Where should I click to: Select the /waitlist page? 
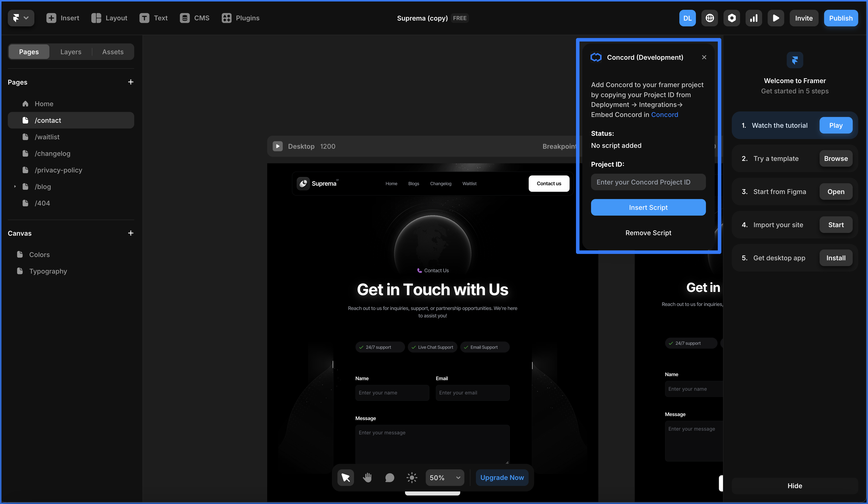47,137
